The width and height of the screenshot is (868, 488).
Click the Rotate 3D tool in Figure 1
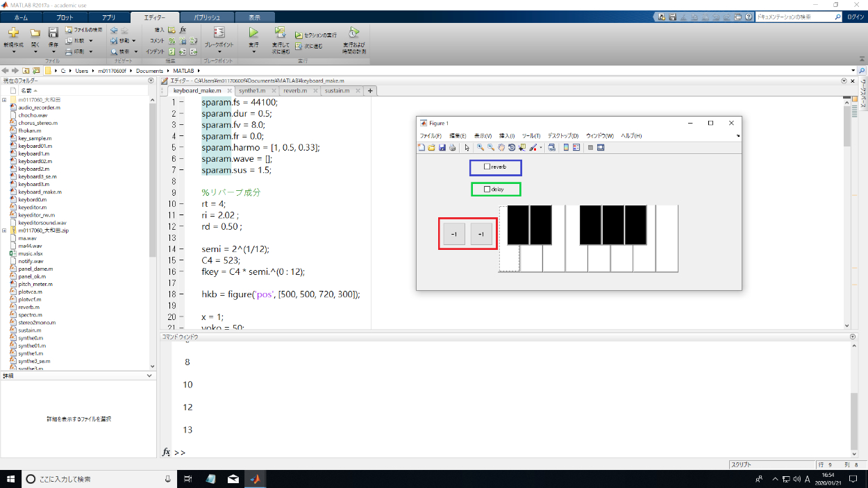pyautogui.click(x=511, y=147)
